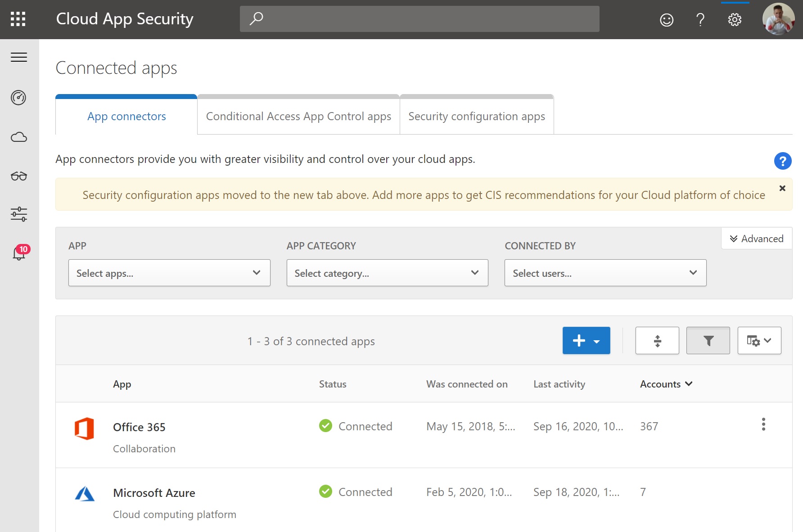
Task: Click the sort rows icon in the toolbar
Action: pos(657,340)
